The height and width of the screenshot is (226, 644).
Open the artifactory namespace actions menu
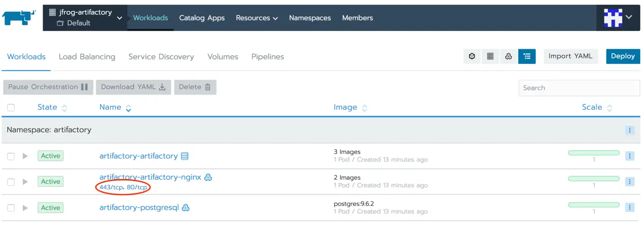click(x=630, y=130)
